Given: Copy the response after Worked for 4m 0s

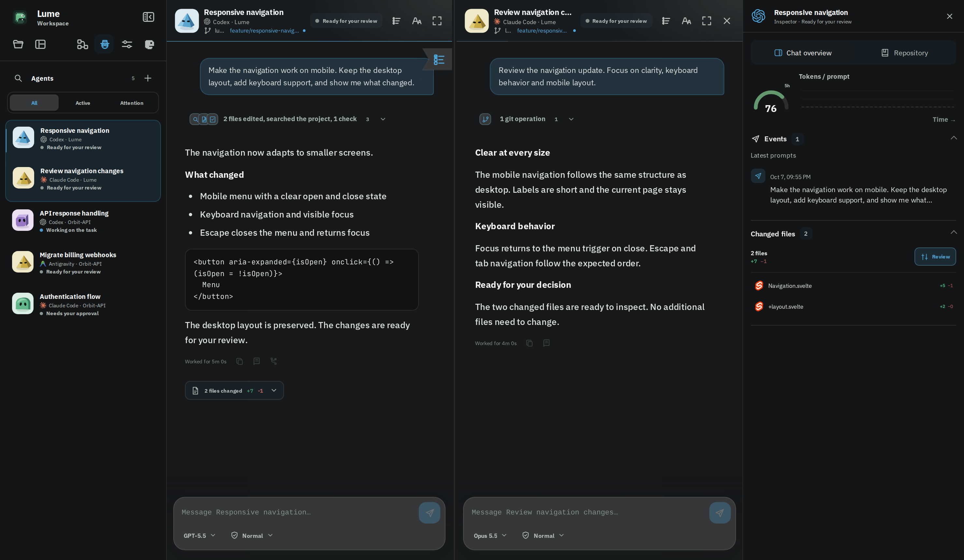Looking at the screenshot, I should (x=530, y=343).
